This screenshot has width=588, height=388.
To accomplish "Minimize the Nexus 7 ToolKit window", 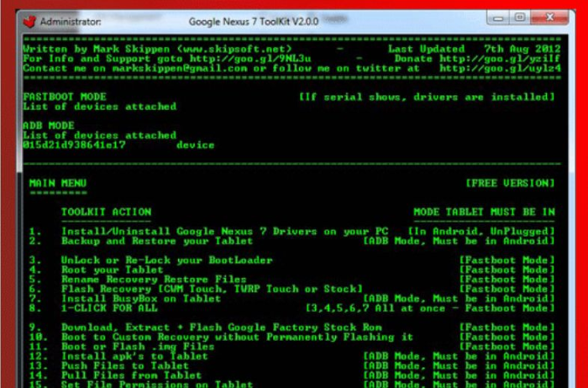I will click(x=498, y=18).
